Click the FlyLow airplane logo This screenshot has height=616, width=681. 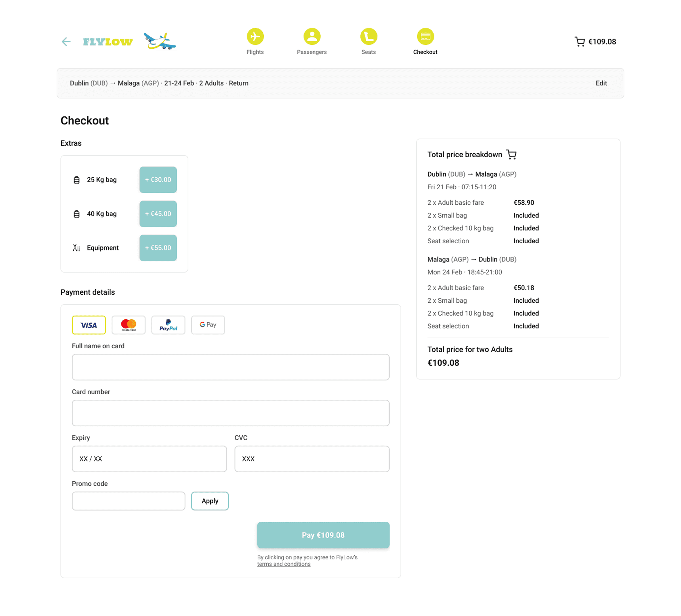[x=159, y=41]
